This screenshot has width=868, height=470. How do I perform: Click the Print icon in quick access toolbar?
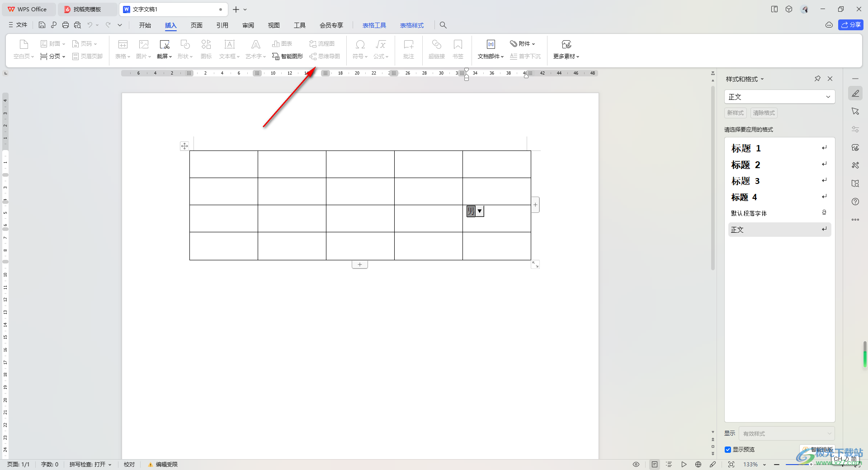[x=66, y=25]
